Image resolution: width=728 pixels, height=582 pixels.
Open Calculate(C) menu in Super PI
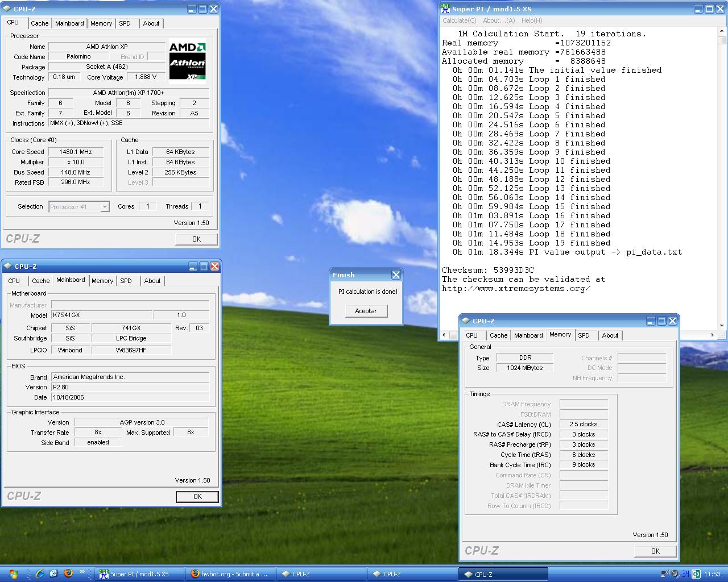460,20
